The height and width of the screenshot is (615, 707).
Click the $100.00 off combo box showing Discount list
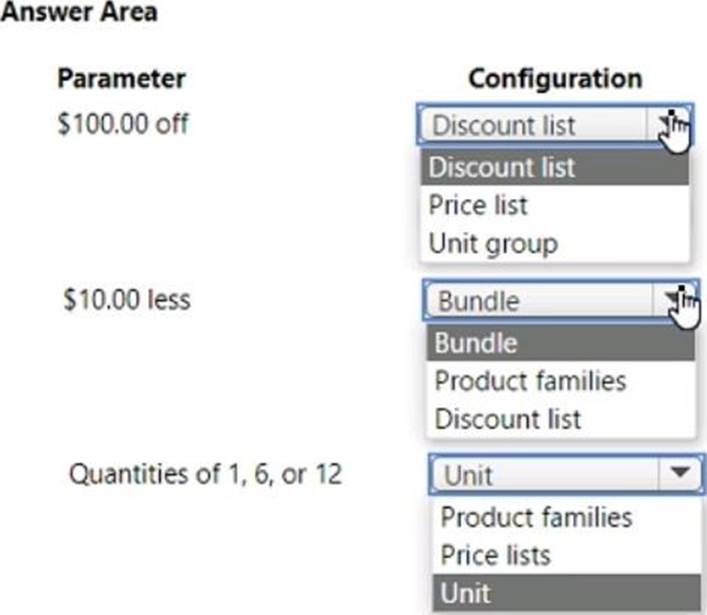click(534, 126)
